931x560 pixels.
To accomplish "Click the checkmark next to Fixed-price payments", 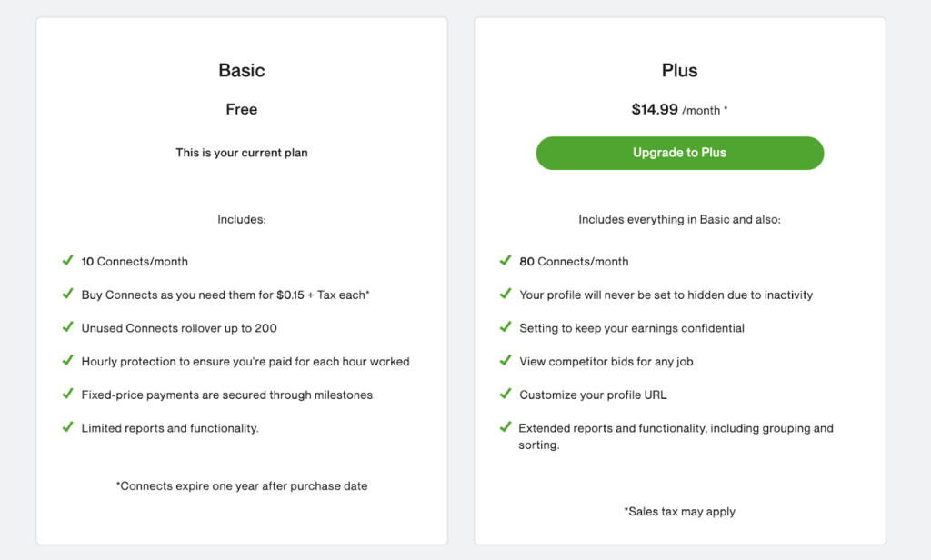I will (67, 393).
